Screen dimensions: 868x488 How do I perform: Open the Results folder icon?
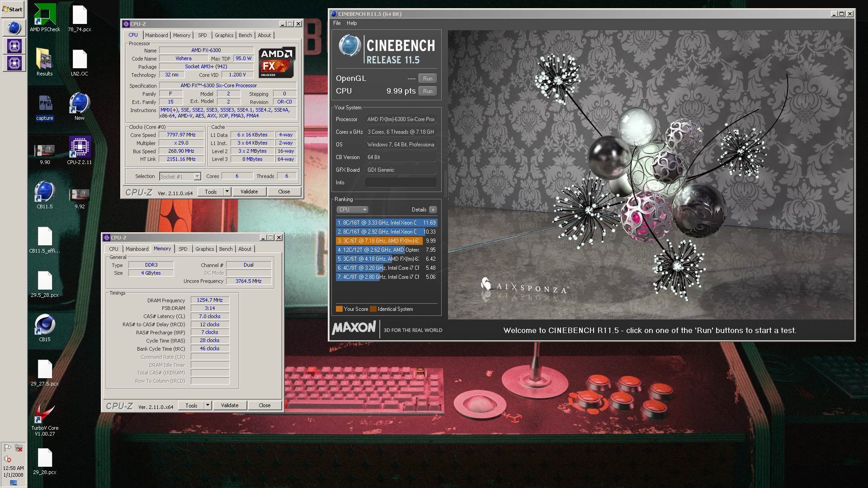point(45,62)
